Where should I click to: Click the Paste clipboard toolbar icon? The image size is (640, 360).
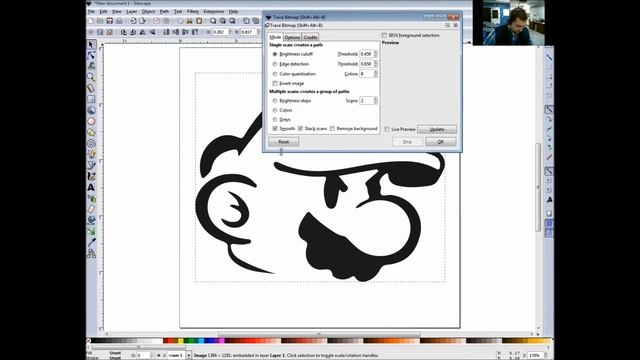point(199,21)
